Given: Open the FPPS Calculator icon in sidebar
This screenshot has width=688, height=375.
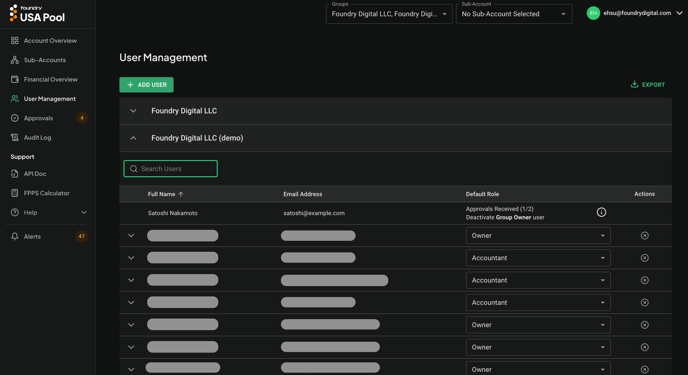Looking at the screenshot, I should click(14, 193).
